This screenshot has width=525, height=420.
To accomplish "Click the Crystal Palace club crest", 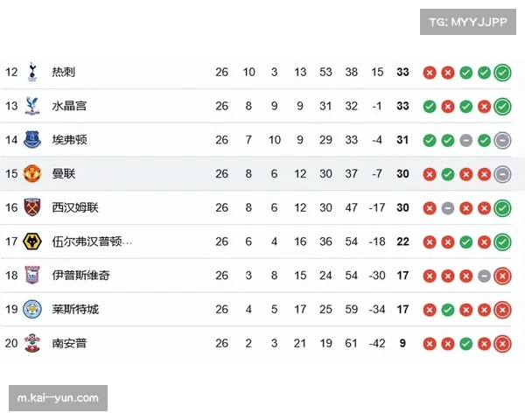I will 33,106.
